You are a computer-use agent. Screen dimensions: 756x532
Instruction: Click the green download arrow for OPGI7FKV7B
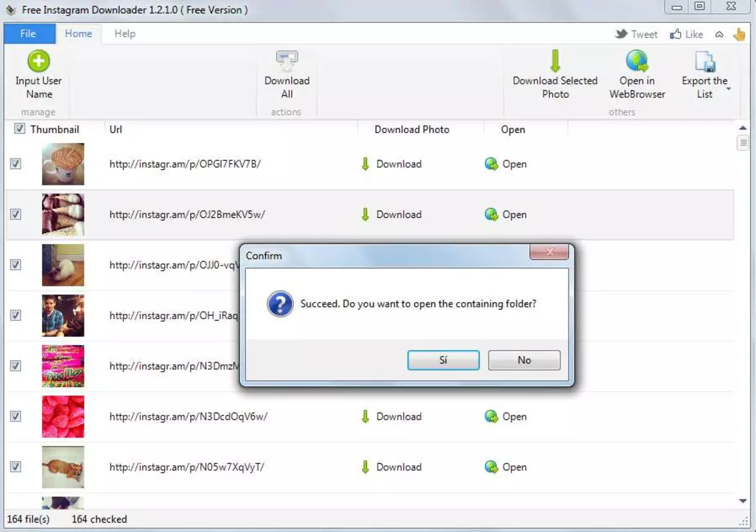pos(366,164)
